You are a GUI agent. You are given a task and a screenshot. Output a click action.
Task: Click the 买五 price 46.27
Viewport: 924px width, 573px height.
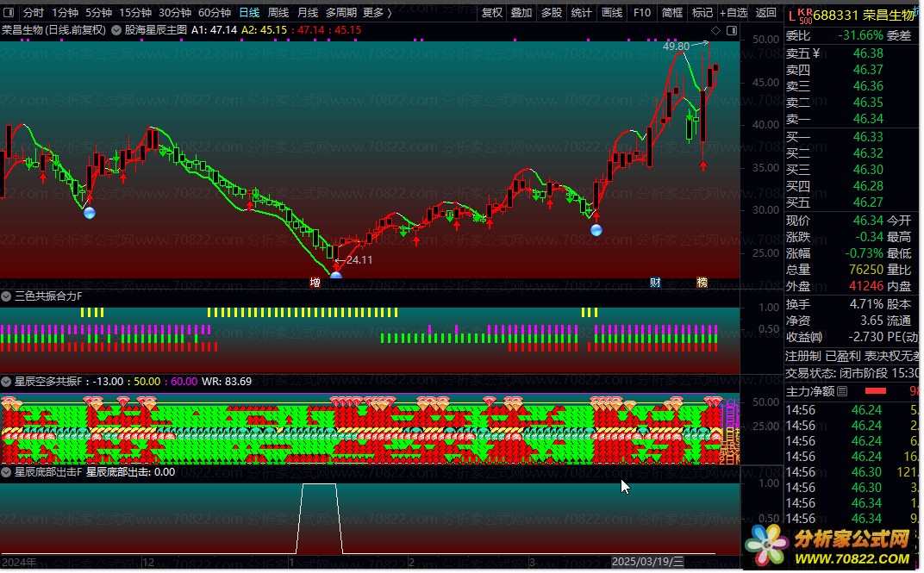868,202
